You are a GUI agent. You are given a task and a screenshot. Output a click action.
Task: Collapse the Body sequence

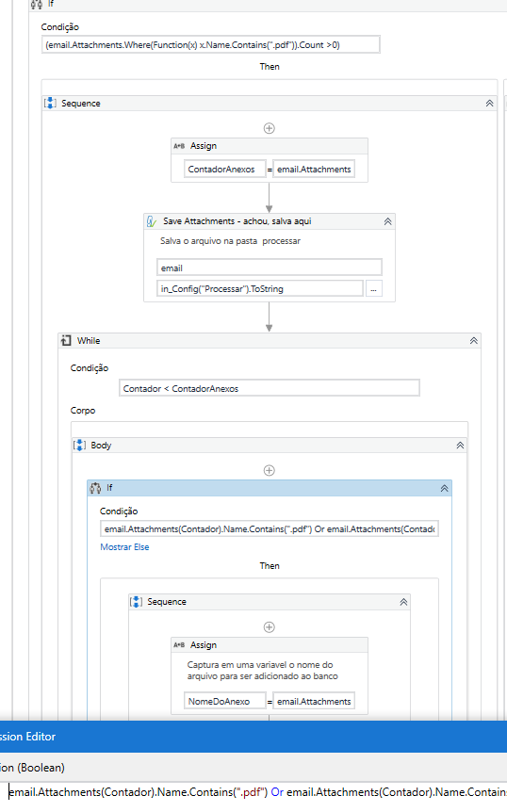(460, 446)
